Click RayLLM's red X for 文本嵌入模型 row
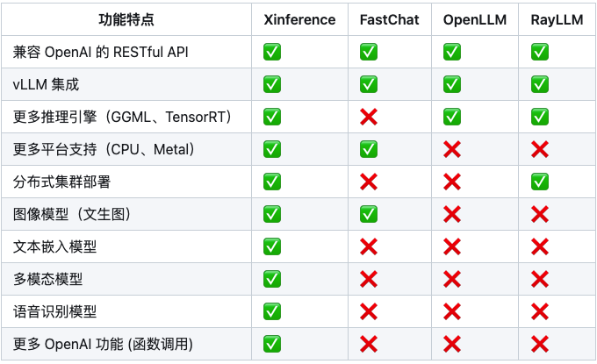 [540, 246]
